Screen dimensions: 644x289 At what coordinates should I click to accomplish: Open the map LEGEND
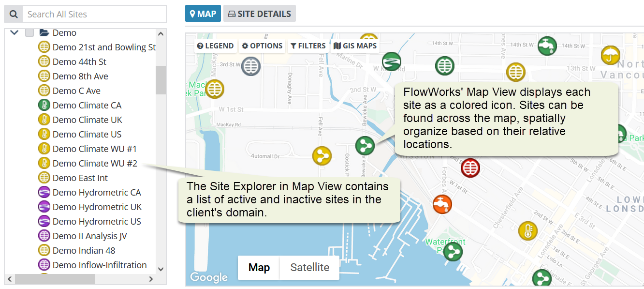click(x=216, y=46)
